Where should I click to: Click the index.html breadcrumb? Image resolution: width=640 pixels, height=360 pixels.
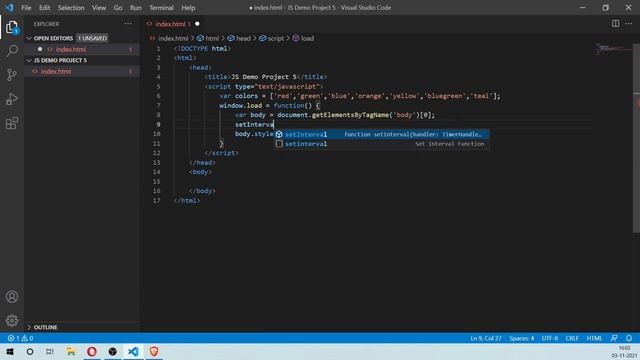click(173, 38)
